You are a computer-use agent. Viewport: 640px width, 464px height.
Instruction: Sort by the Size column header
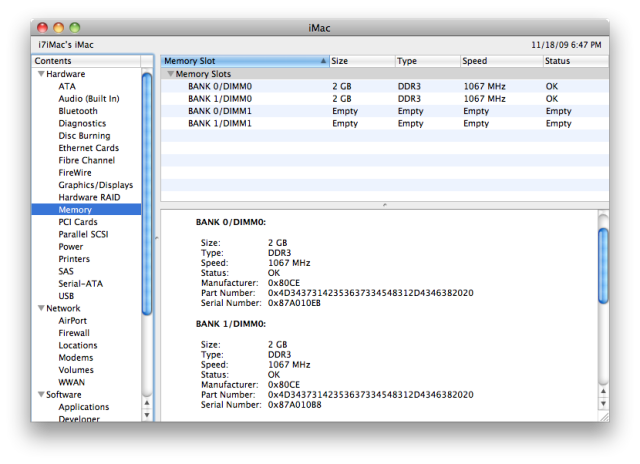coord(362,61)
